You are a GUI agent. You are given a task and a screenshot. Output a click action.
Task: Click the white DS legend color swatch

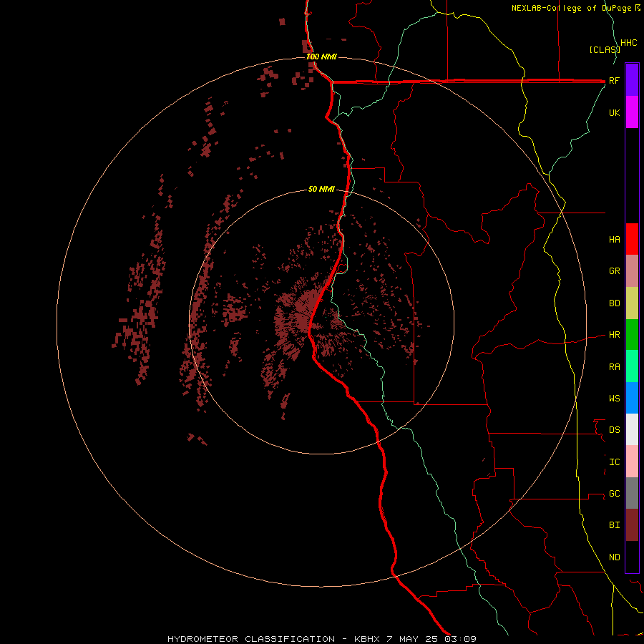click(x=632, y=429)
